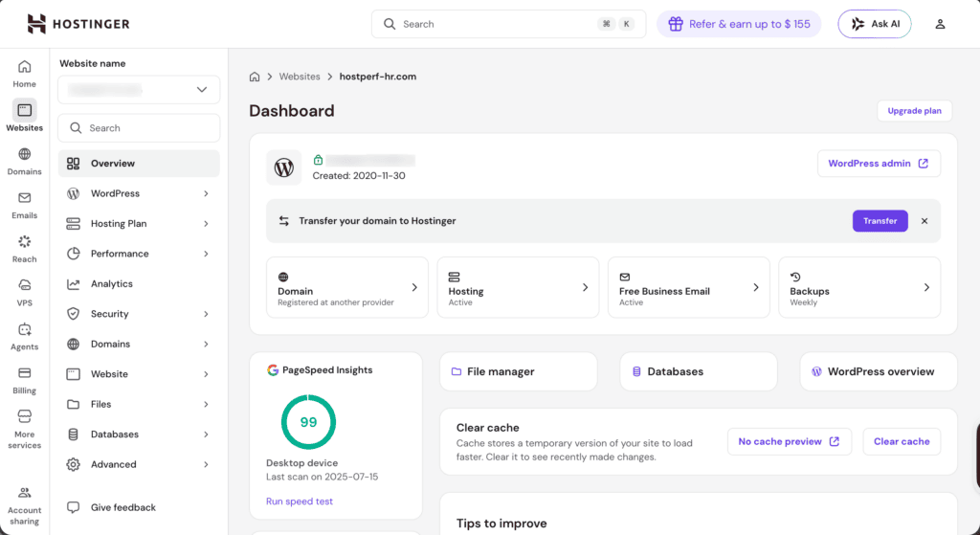Click Refer & earn up to $155

(x=739, y=24)
